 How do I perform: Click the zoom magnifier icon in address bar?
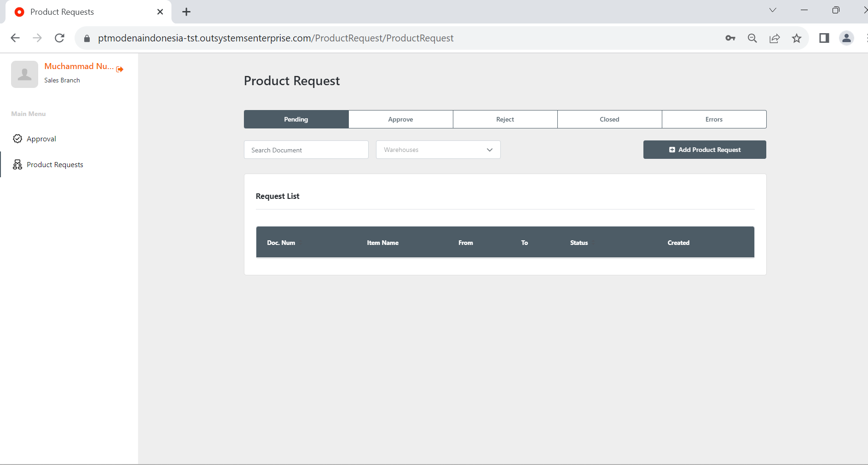tap(752, 38)
